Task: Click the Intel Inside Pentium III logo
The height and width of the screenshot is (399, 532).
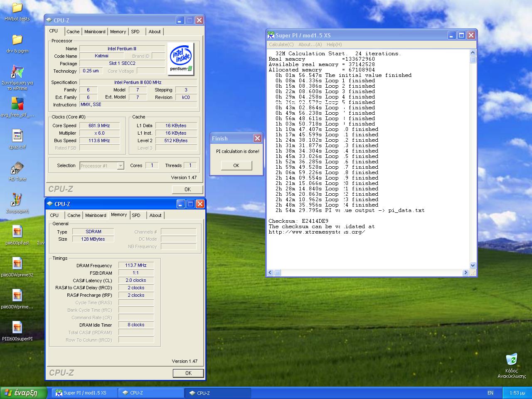Action: tap(181, 59)
